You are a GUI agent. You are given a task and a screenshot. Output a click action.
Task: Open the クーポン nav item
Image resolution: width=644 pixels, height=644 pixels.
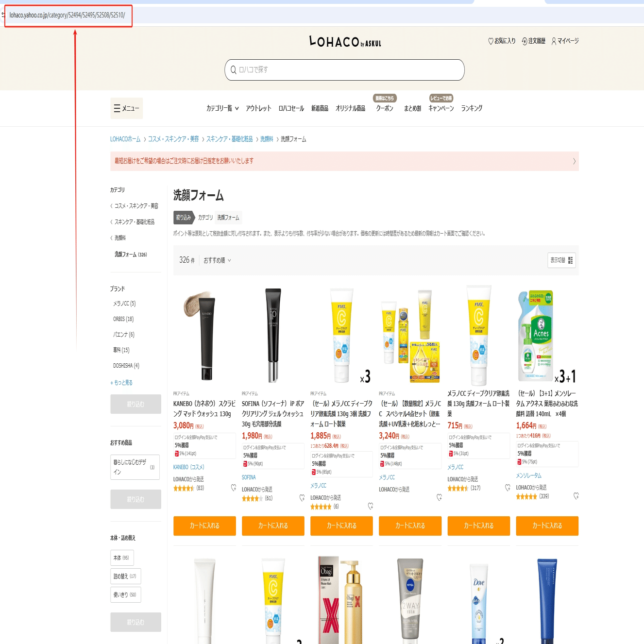pos(385,108)
